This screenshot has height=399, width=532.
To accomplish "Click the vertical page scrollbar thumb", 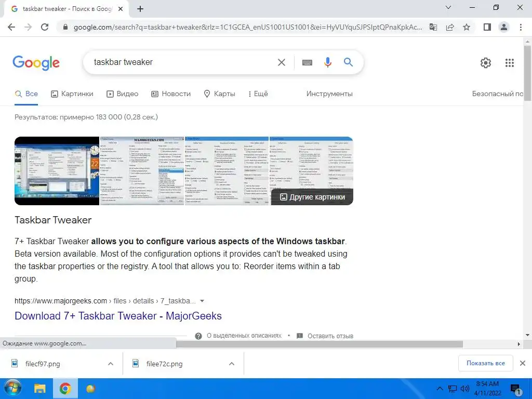I will 527,73.
